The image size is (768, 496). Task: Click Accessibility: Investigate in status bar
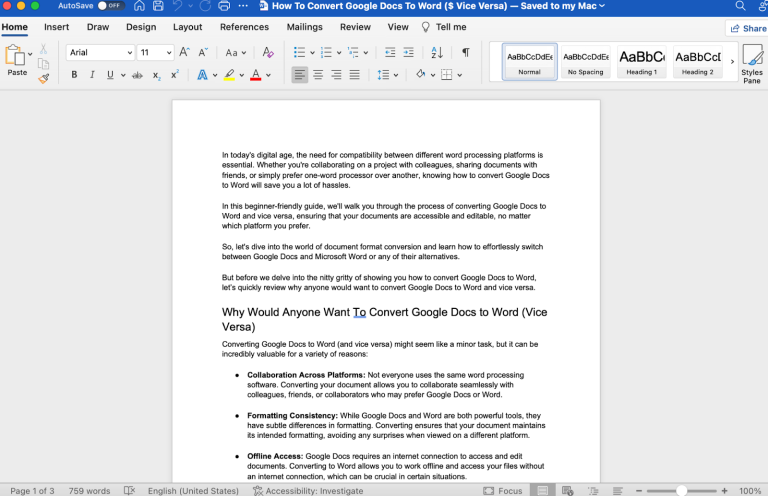(308, 491)
